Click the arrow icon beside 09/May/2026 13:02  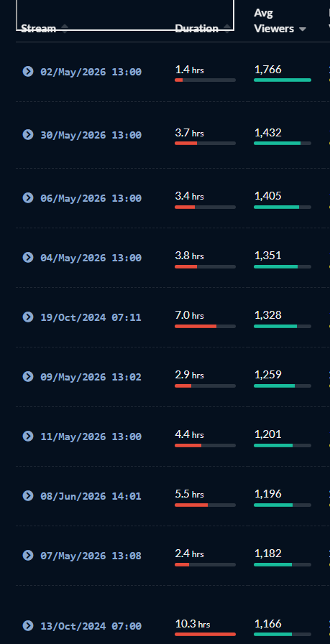click(x=27, y=377)
